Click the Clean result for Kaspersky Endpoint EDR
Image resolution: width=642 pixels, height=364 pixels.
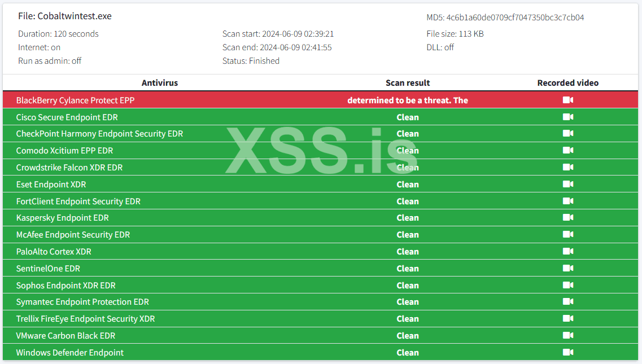[408, 218]
